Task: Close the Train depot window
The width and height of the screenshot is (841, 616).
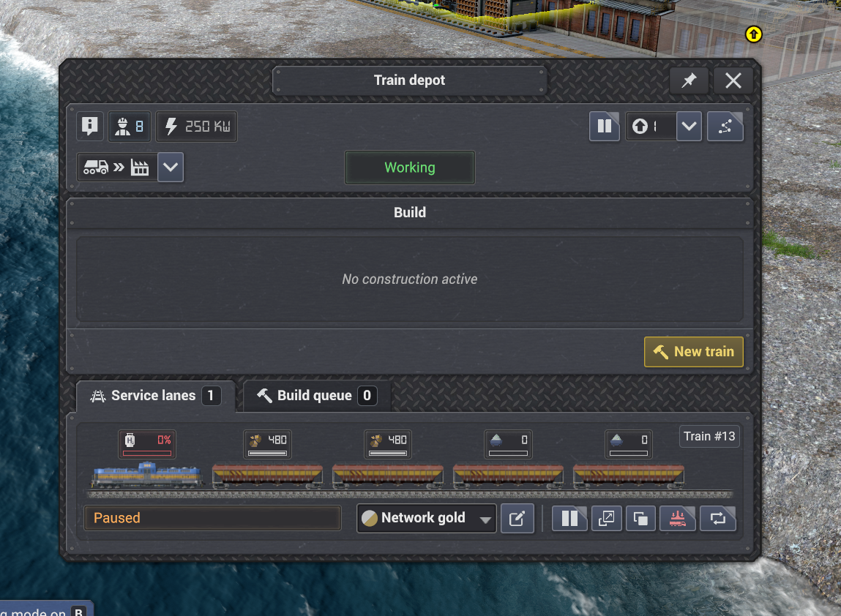Action: click(x=733, y=80)
